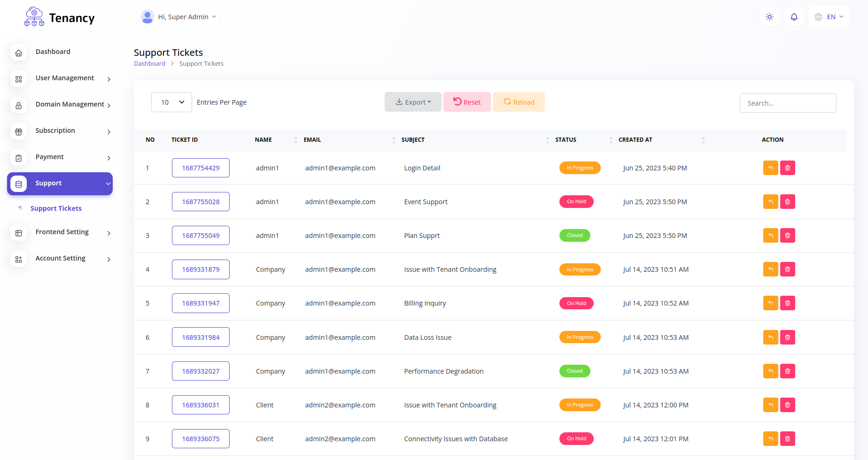Toggle the light/dark theme sun icon
The width and height of the screenshot is (868, 460).
(x=769, y=17)
